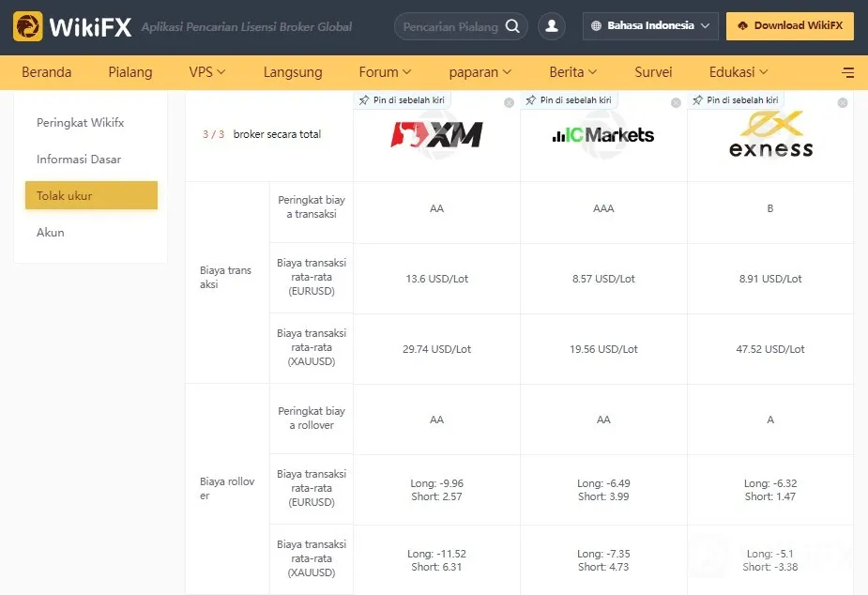
Task: Click Peringkat biaya transaksi label
Action: click(312, 207)
